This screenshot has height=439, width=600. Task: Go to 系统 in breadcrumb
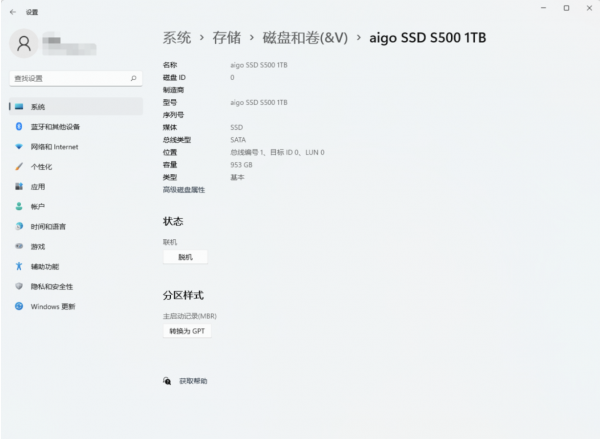(177, 38)
